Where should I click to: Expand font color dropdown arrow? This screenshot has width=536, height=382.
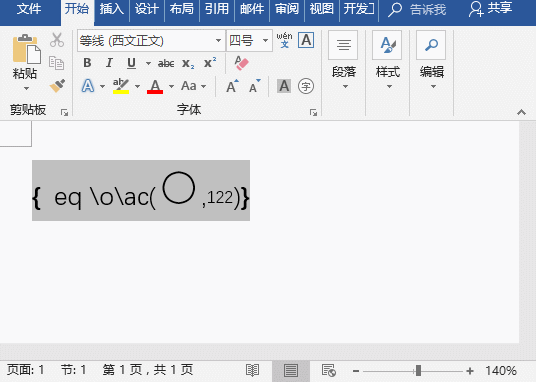coord(171,86)
